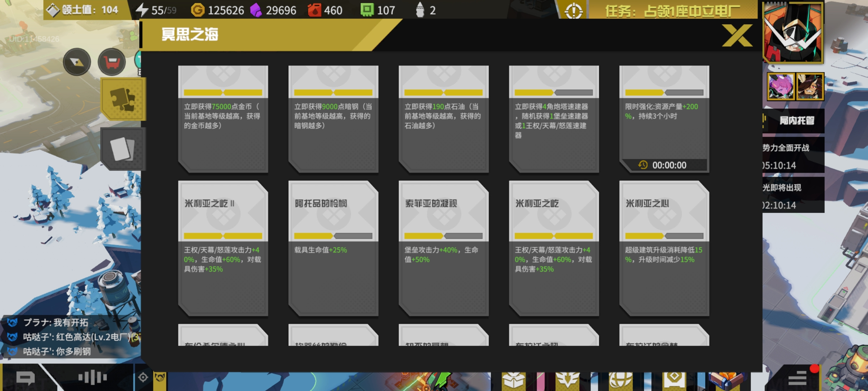Image resolution: width=868 pixels, height=391 pixels.
Task: Open the shop cart button
Action: click(x=112, y=62)
